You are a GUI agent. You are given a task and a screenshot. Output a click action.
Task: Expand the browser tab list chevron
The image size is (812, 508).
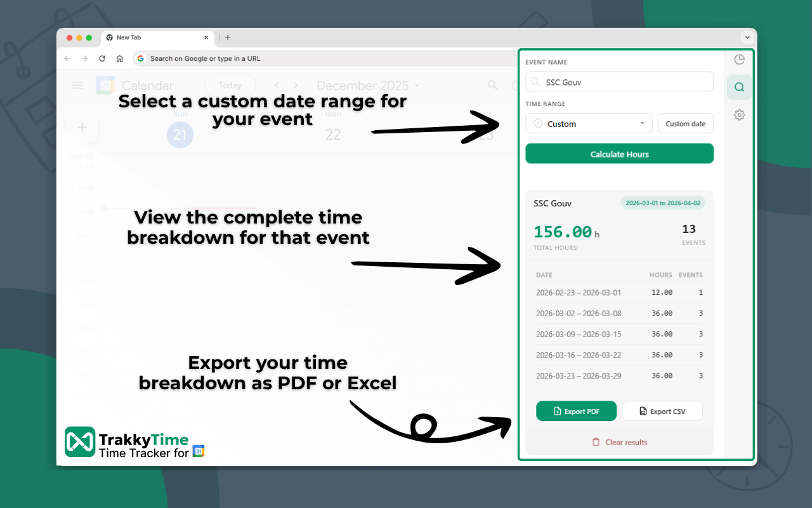click(x=746, y=37)
